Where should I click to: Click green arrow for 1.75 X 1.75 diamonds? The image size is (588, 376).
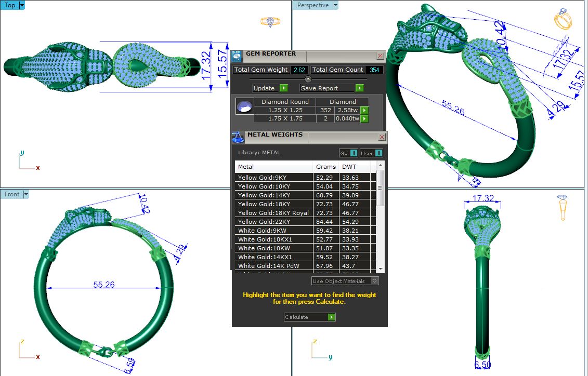[x=364, y=119]
